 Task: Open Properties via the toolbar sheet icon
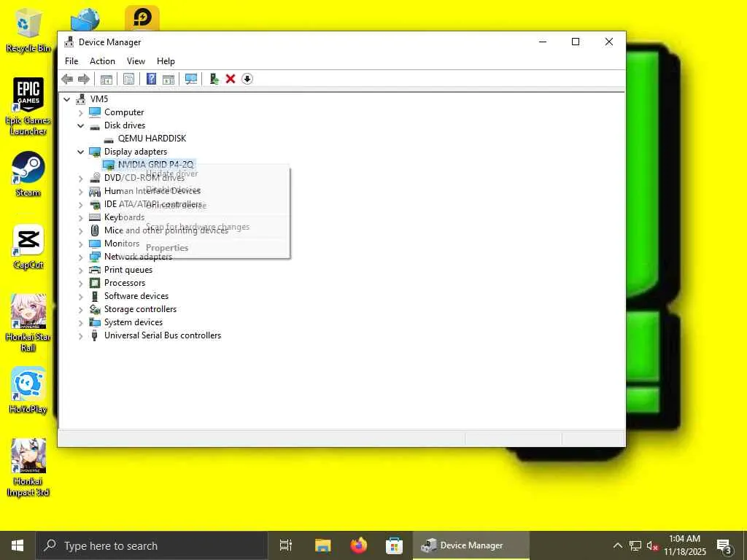pos(128,79)
